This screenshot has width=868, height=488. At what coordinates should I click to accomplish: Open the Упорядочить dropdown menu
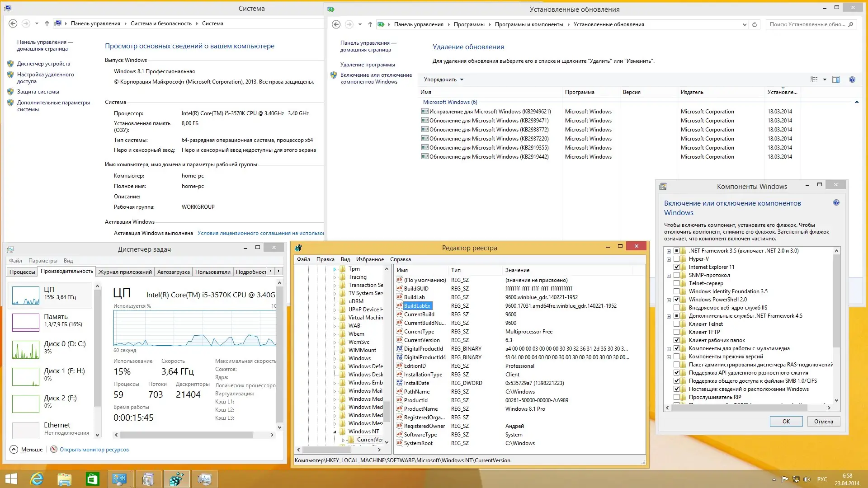pyautogui.click(x=442, y=79)
